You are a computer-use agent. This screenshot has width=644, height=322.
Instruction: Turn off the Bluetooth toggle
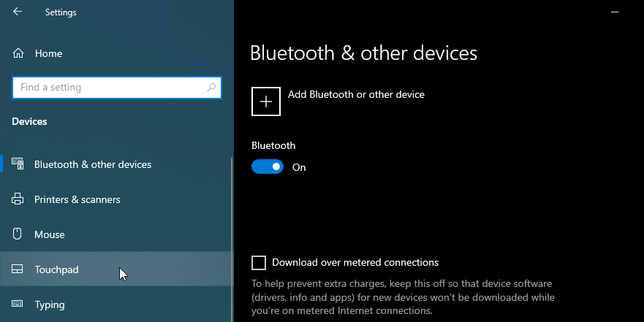tap(268, 167)
